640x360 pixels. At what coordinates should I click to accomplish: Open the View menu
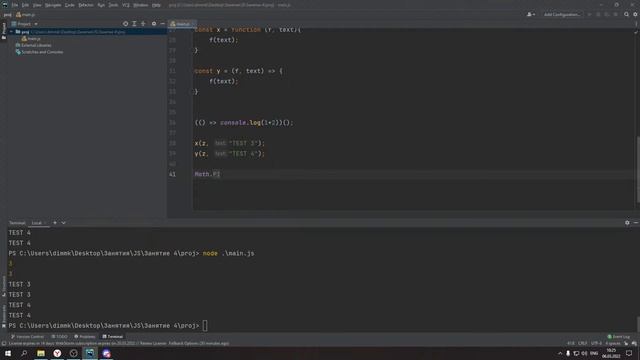[x=37, y=5]
